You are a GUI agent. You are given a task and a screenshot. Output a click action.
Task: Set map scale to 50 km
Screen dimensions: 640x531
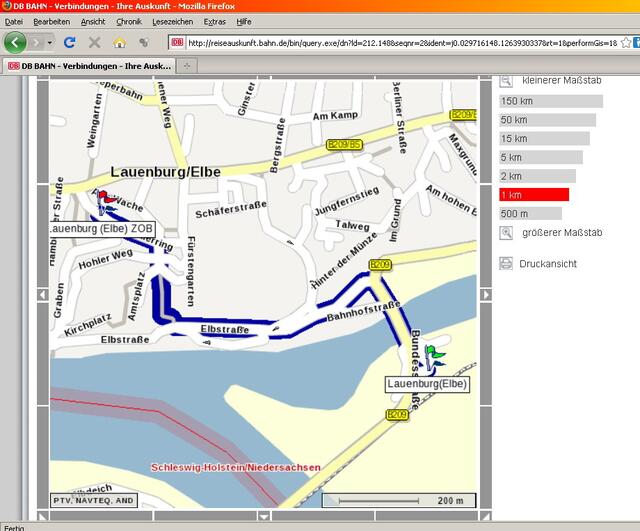coord(547,120)
